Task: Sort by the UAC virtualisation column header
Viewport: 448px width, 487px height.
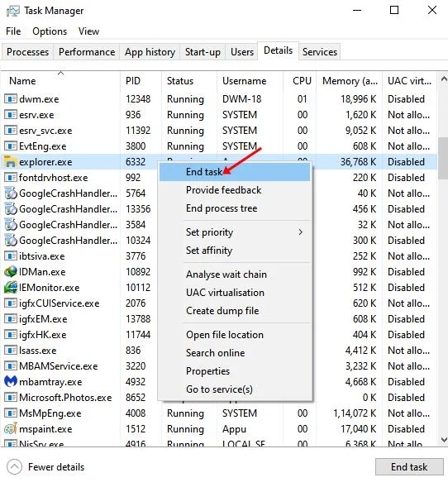Action: point(409,81)
